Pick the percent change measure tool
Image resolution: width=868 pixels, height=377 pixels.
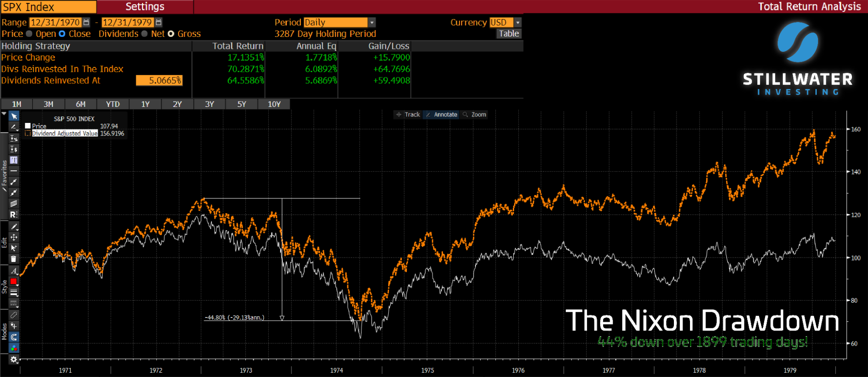pos(14,138)
